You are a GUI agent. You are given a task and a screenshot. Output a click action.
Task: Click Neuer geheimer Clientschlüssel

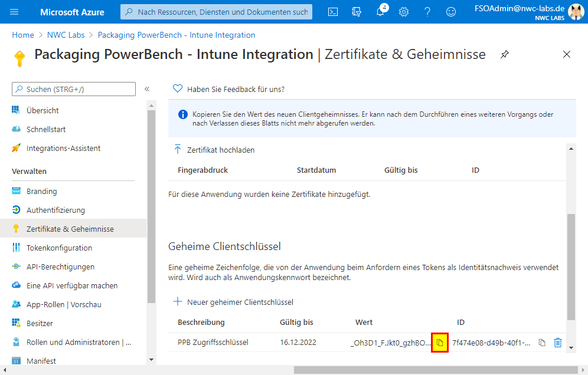(x=240, y=302)
